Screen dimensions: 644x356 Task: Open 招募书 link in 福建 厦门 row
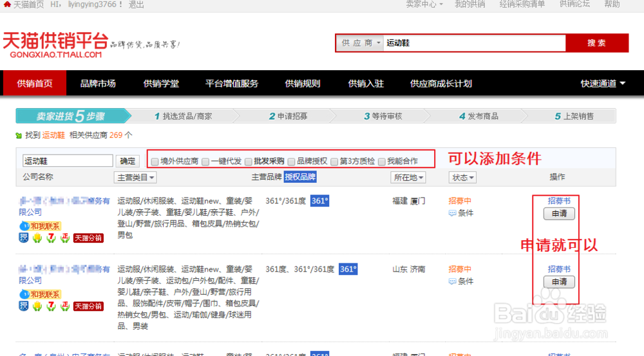point(559,201)
